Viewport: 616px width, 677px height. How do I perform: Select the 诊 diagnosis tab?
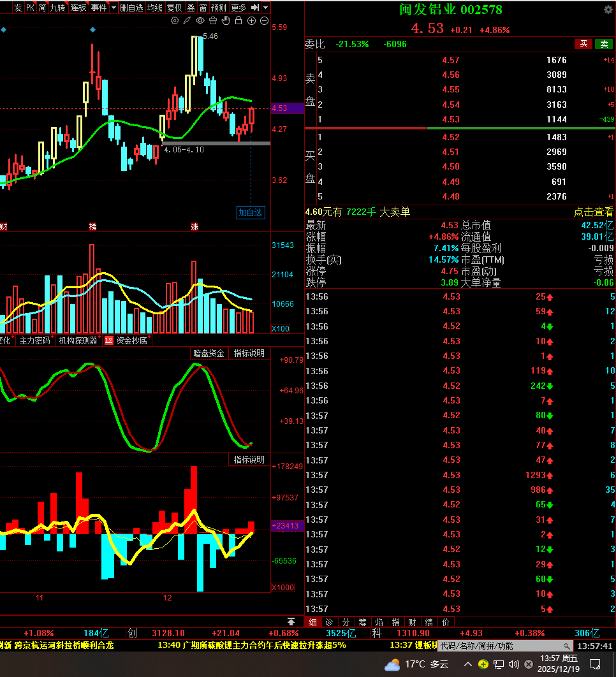point(329,622)
